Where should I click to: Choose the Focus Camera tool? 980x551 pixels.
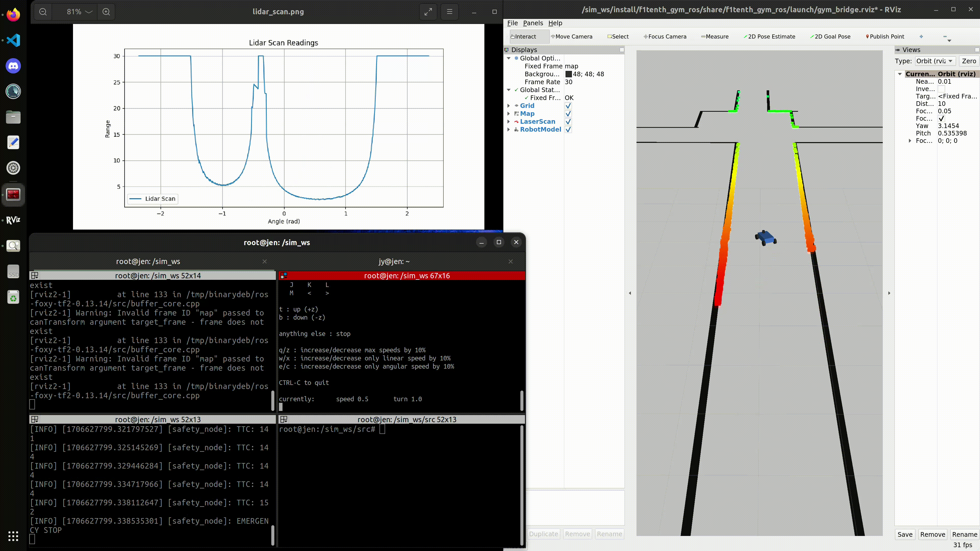click(x=665, y=36)
